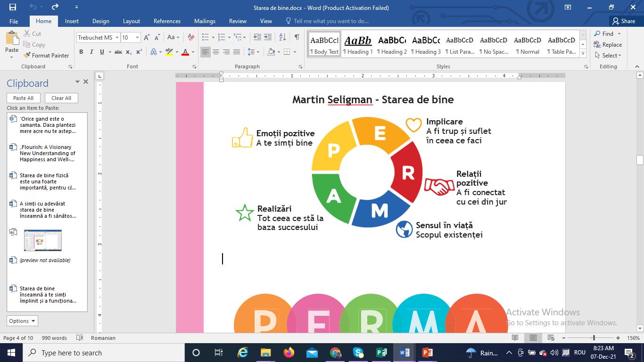
Task: Open the References tab
Action: tap(167, 21)
